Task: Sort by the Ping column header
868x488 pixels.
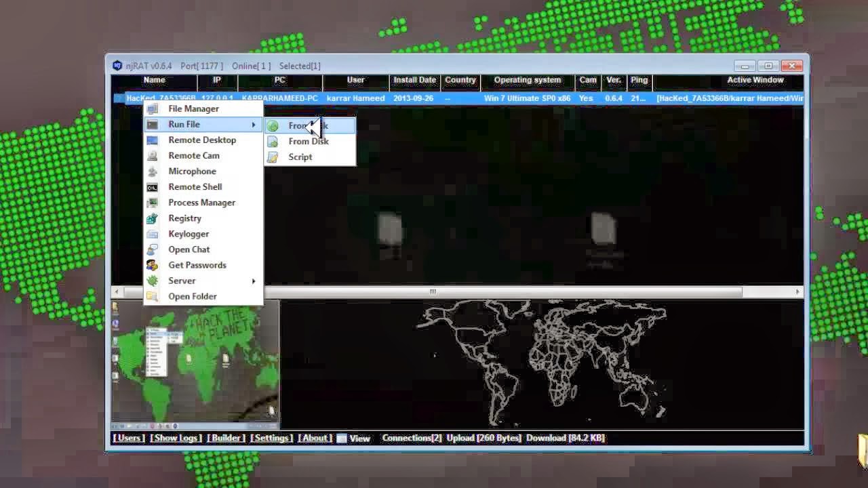Action: pos(639,80)
